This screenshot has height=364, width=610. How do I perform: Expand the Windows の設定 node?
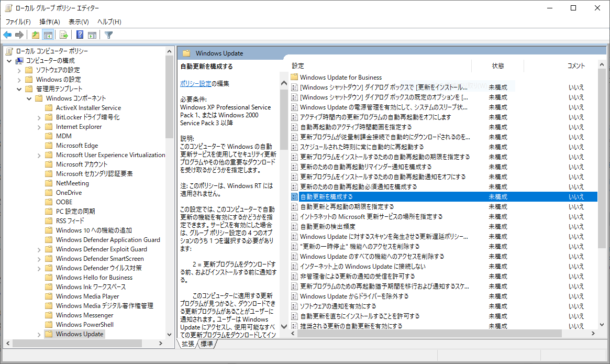pyautogui.click(x=19, y=80)
